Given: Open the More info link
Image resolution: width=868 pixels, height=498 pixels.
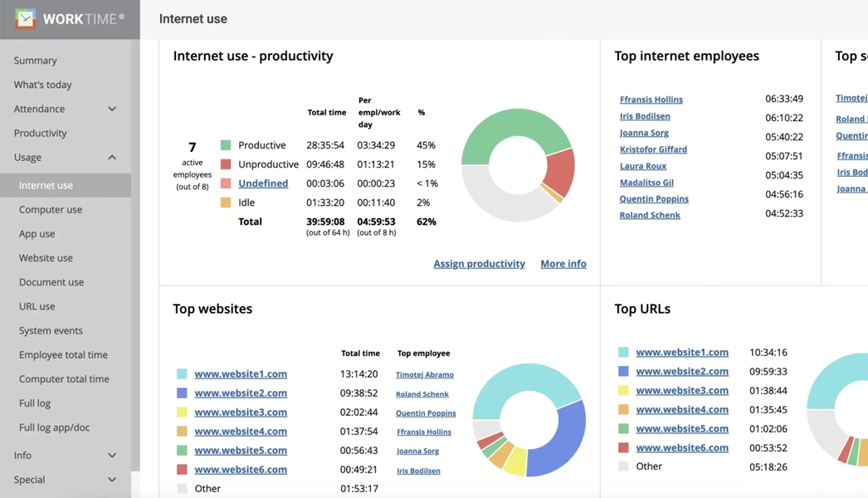Looking at the screenshot, I should (x=563, y=263).
